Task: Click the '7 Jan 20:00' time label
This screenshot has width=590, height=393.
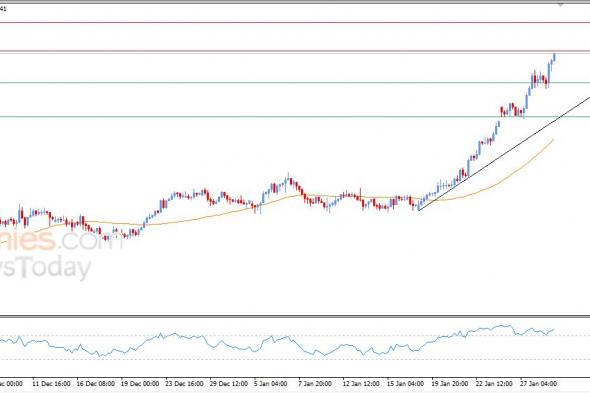Action: point(315,384)
